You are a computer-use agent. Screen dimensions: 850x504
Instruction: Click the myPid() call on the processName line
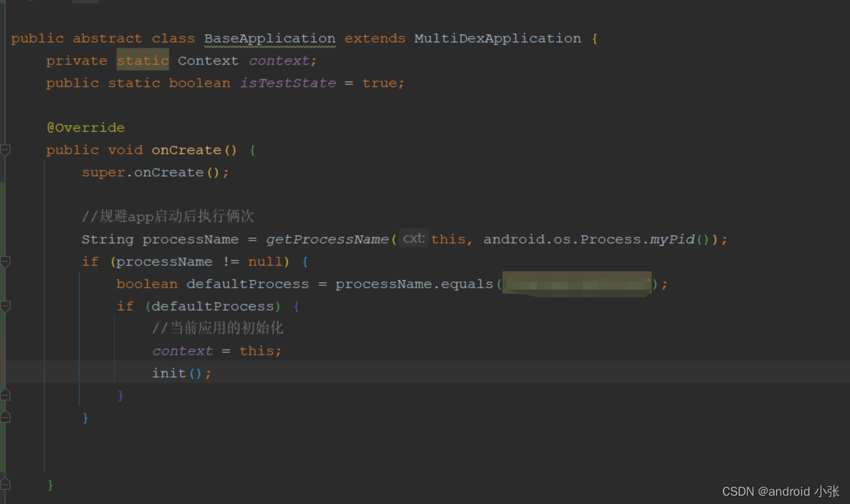671,239
